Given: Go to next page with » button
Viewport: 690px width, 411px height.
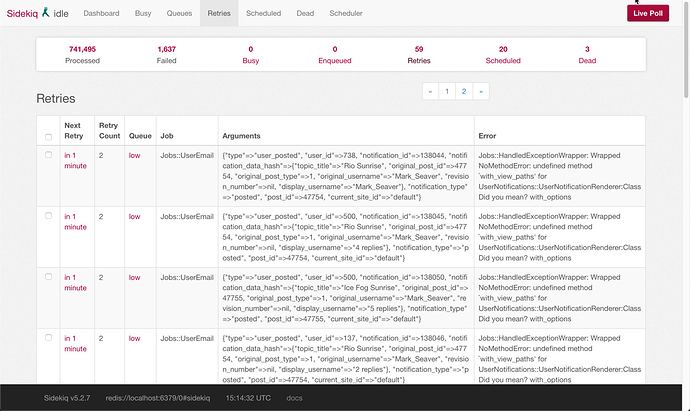Looking at the screenshot, I should point(481,92).
